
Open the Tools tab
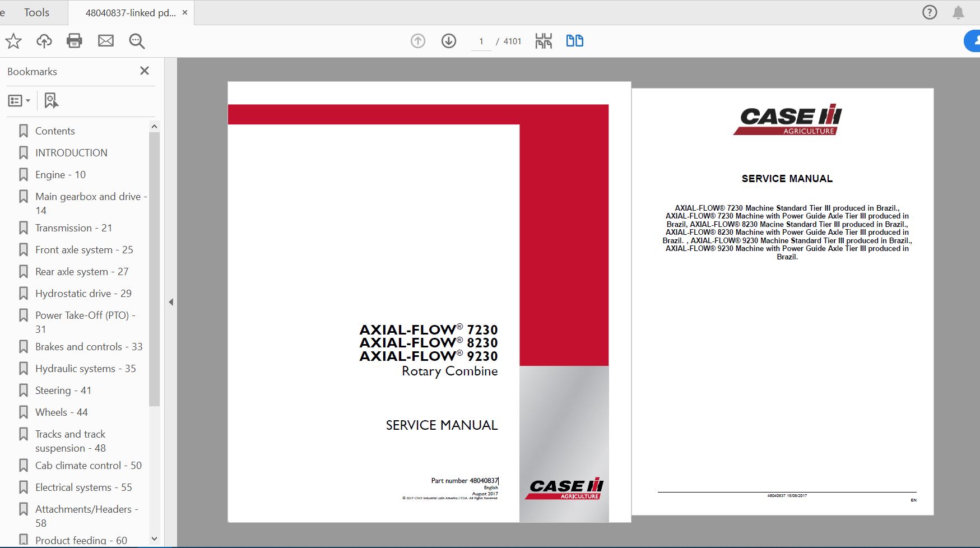point(36,12)
